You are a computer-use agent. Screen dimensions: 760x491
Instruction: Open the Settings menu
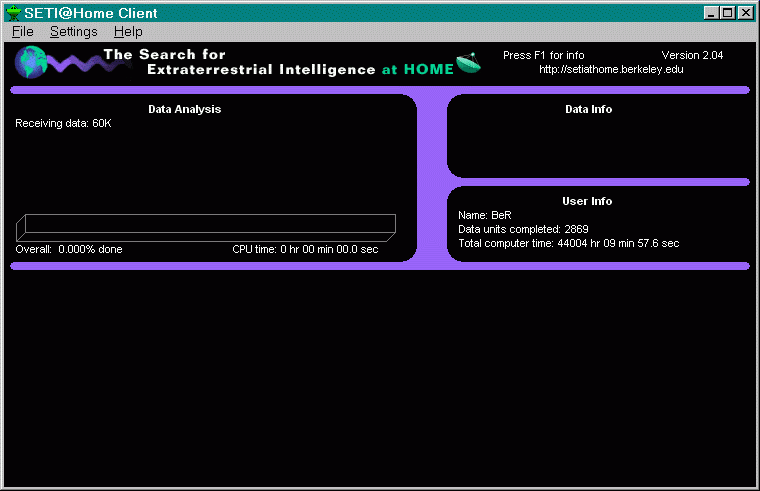click(74, 32)
